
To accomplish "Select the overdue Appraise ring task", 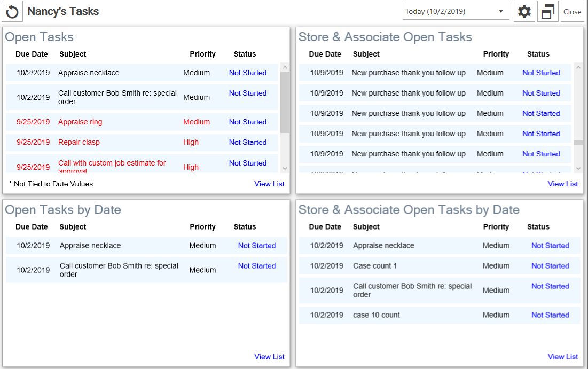I will click(x=80, y=122).
